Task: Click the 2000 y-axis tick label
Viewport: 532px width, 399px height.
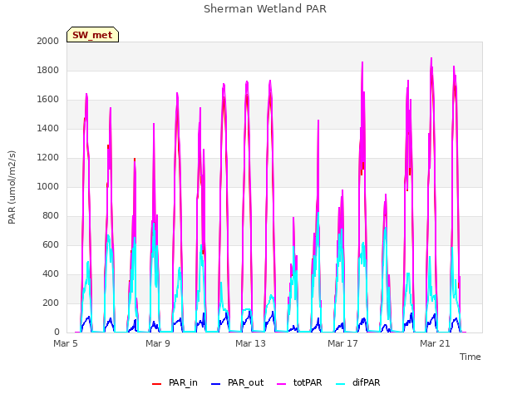Action: pyautogui.click(x=48, y=41)
